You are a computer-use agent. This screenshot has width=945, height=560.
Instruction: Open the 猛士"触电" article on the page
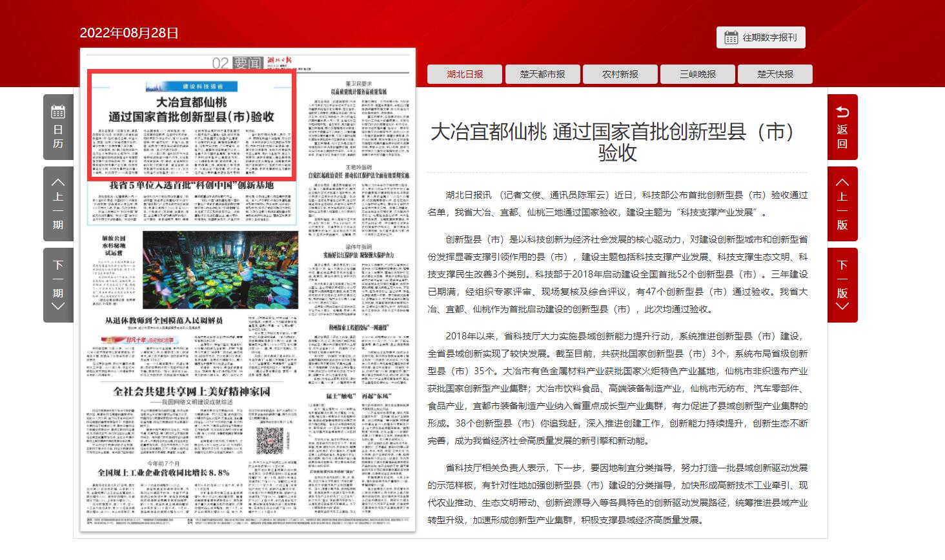click(358, 395)
